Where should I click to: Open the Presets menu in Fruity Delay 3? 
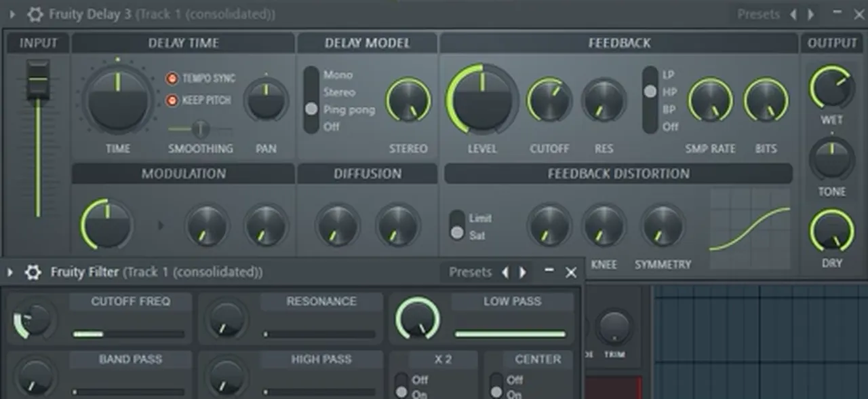coord(758,14)
